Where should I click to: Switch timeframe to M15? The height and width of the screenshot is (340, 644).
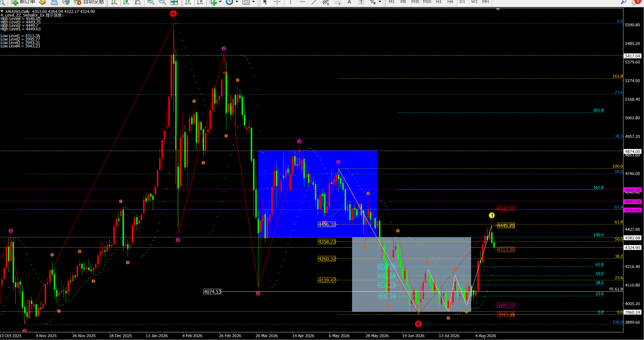(415, 2)
